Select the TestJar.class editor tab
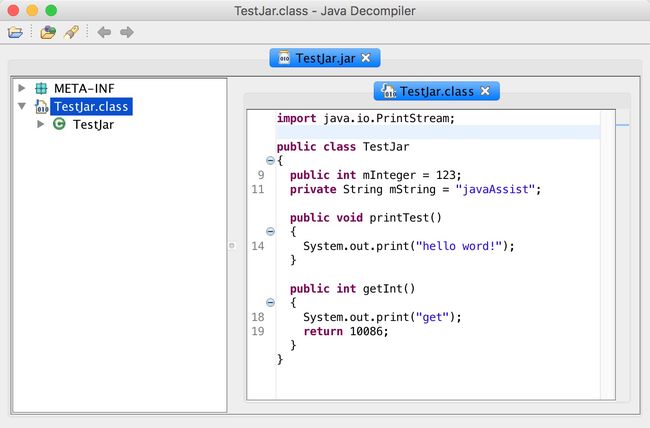This screenshot has height=428, width=650. click(x=428, y=91)
